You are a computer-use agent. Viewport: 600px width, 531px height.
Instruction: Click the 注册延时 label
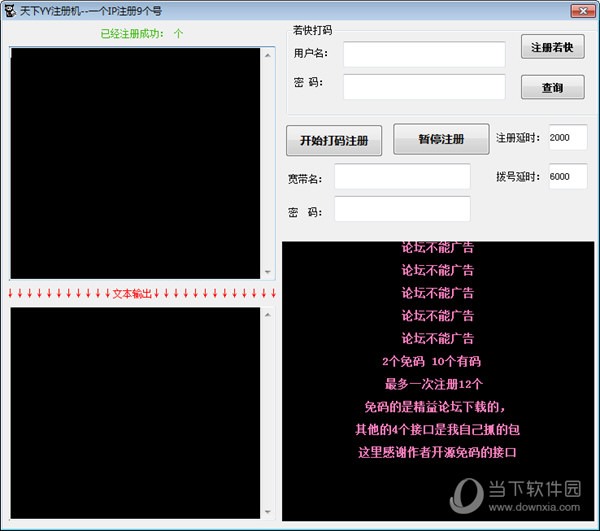coord(518,137)
